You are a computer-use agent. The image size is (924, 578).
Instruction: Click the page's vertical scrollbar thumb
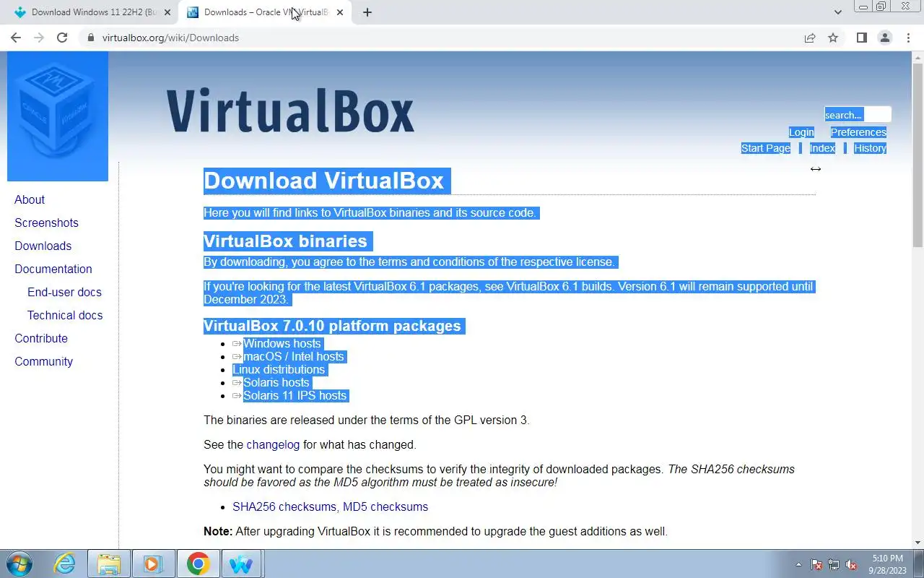point(918,155)
